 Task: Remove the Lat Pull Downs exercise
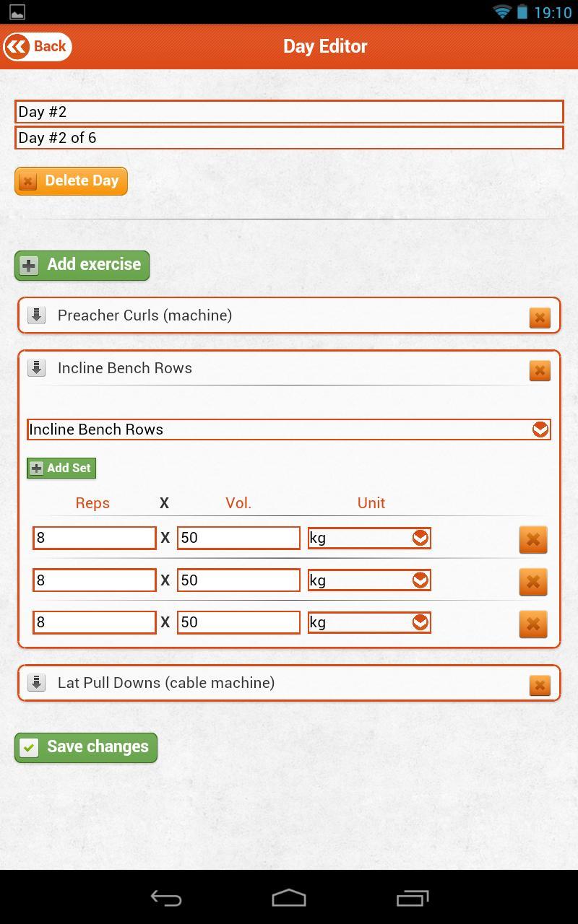point(540,683)
